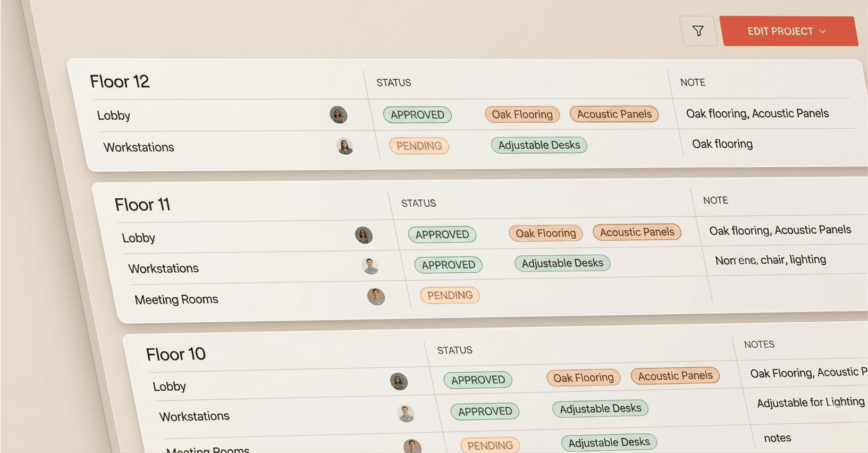Select Adjustable Desks tag in Floor 10 Workstations
The image size is (868, 453).
pyautogui.click(x=601, y=409)
